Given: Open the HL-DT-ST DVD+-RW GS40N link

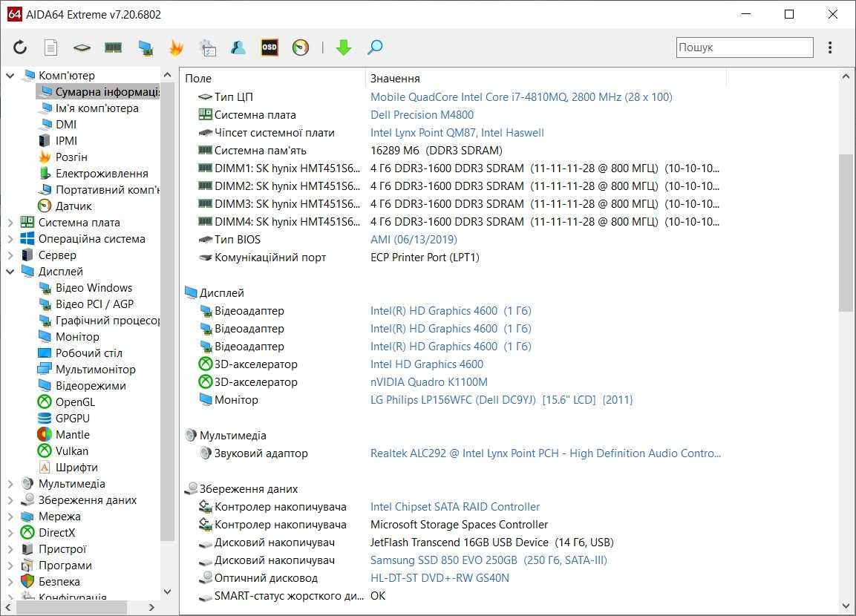Looking at the screenshot, I should [440, 578].
